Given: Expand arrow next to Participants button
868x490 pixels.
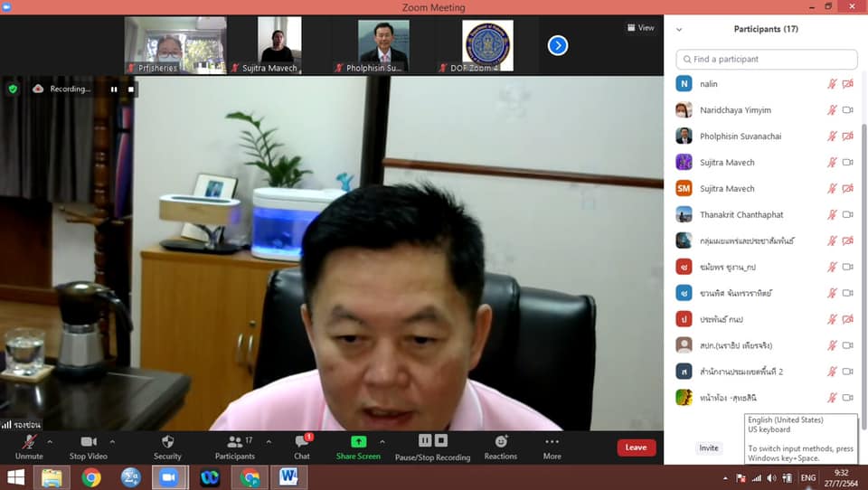Looking at the screenshot, I should click(269, 442).
